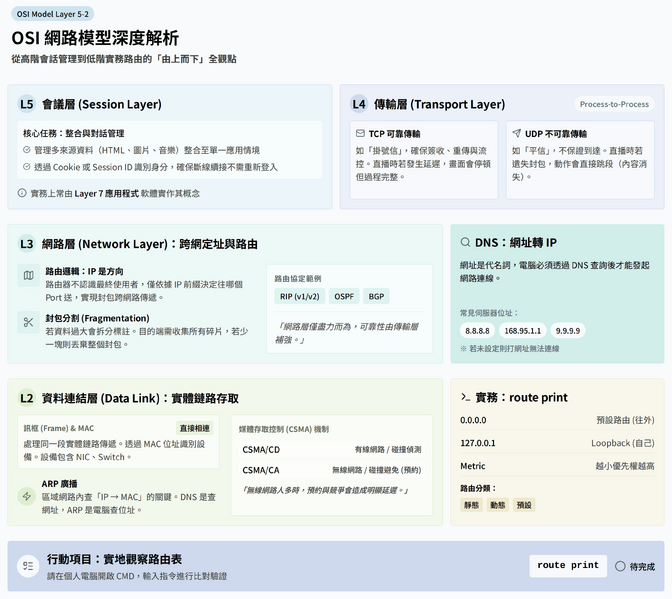Click the OSI Model Layer 5-2 badge
This screenshot has width=672, height=599.
point(53,14)
